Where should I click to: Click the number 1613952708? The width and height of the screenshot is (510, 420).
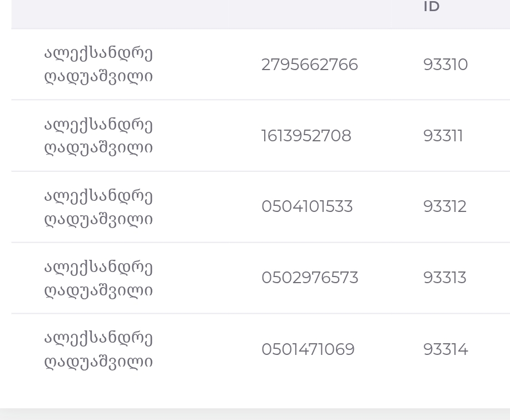pyautogui.click(x=306, y=136)
